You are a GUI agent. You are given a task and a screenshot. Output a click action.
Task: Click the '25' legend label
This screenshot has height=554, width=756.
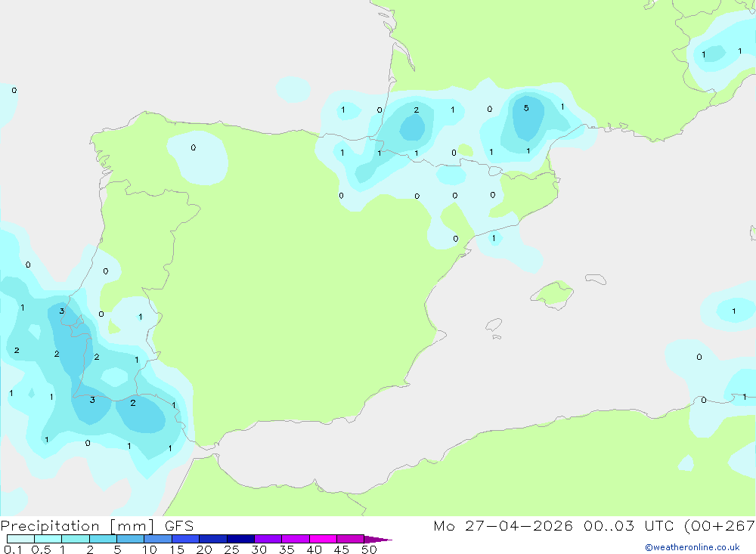click(231, 549)
